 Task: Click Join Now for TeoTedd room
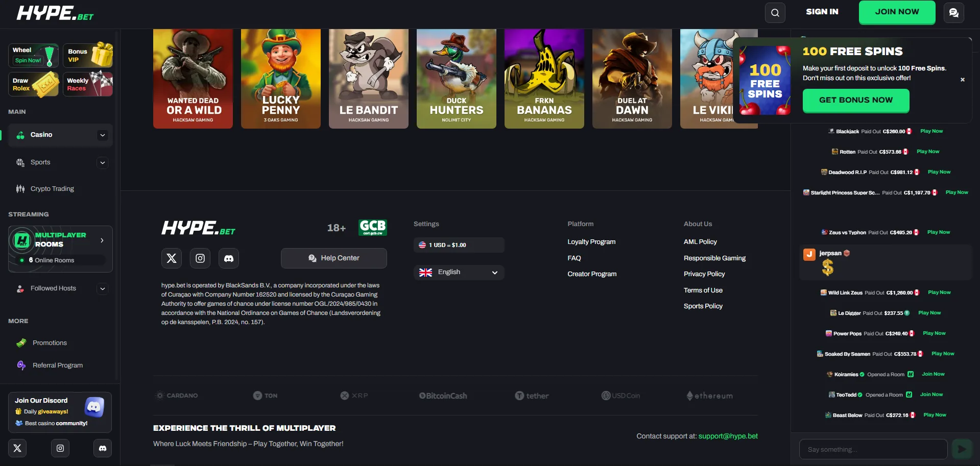click(931, 395)
